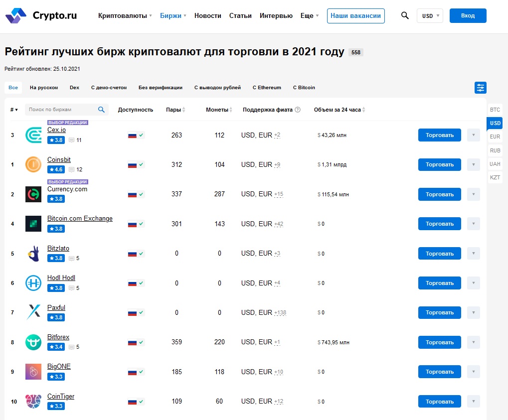Click the 4.6 star rating badge for Coinsbit
This screenshot has height=420, width=508.
click(x=56, y=169)
